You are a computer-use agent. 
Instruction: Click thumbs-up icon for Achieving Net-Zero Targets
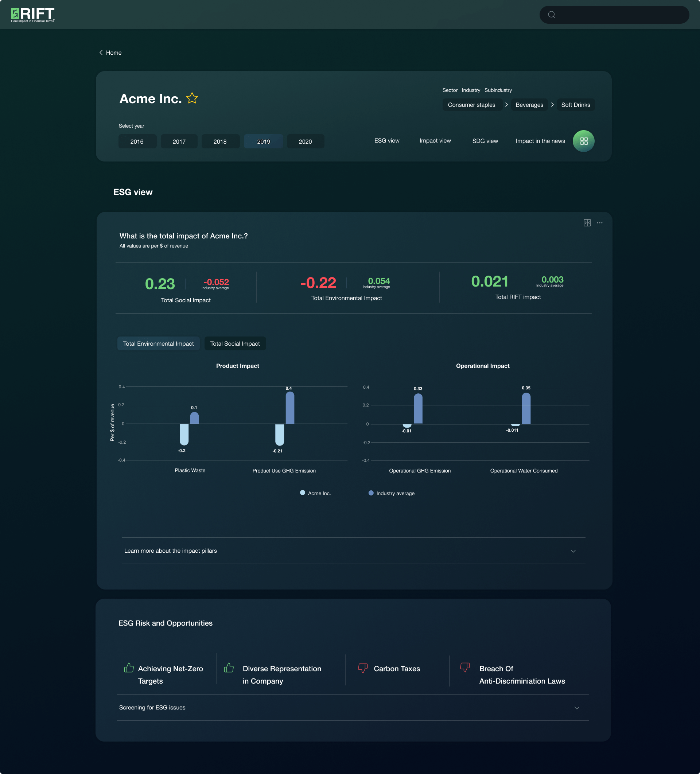click(129, 668)
